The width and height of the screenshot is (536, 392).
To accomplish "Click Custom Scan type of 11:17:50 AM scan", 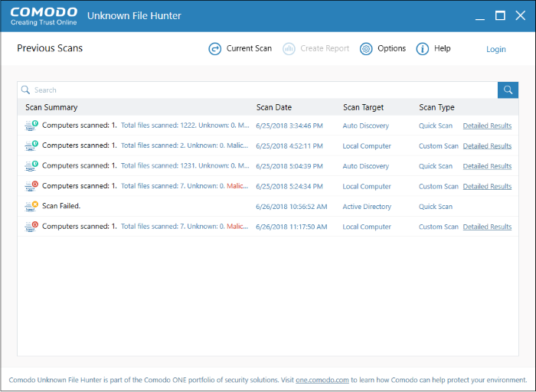I will click(439, 227).
